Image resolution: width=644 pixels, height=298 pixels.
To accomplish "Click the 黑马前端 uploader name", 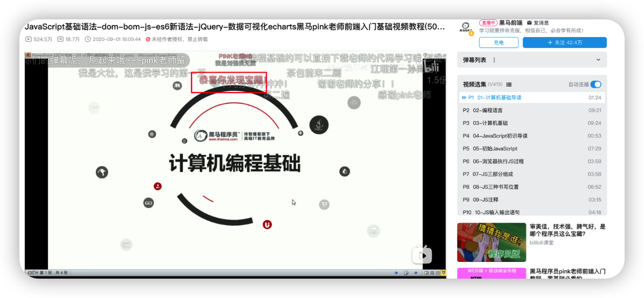I will tap(510, 23).
